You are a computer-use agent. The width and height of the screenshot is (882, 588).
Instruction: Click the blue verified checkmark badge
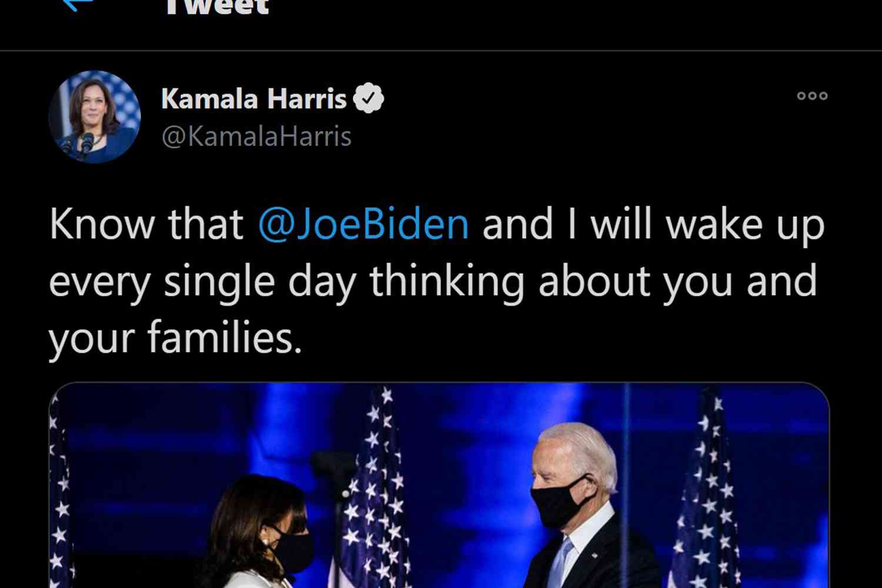coord(369,99)
